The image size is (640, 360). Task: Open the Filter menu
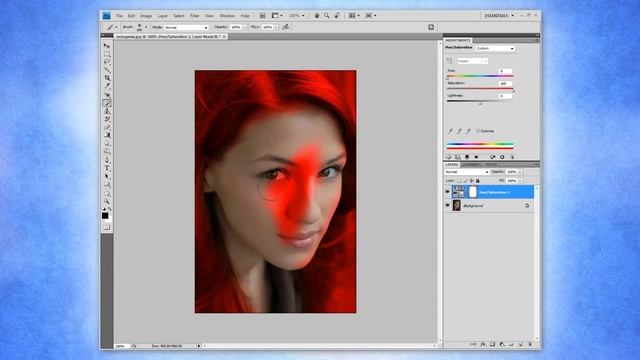(195, 16)
